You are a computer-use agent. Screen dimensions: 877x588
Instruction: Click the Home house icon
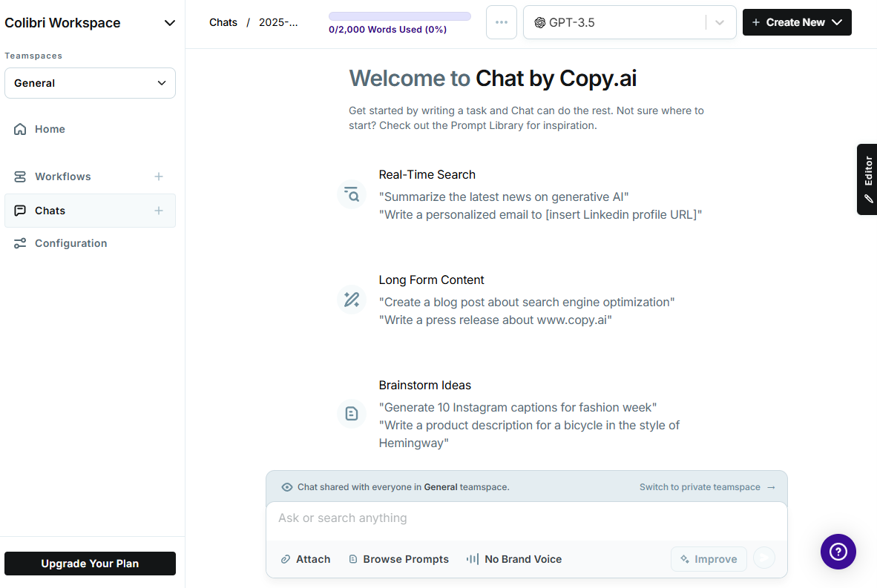tap(20, 129)
